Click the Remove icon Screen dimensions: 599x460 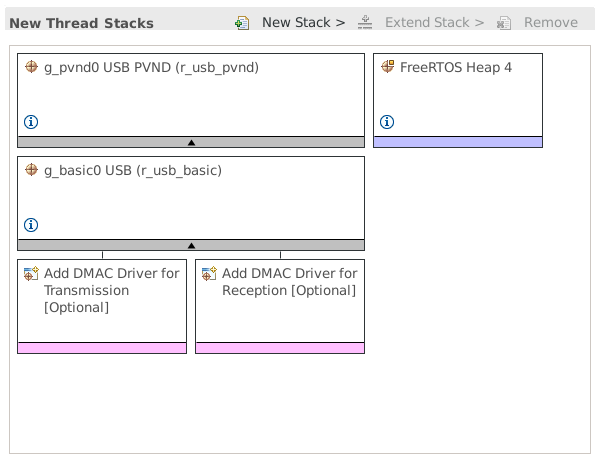(504, 23)
